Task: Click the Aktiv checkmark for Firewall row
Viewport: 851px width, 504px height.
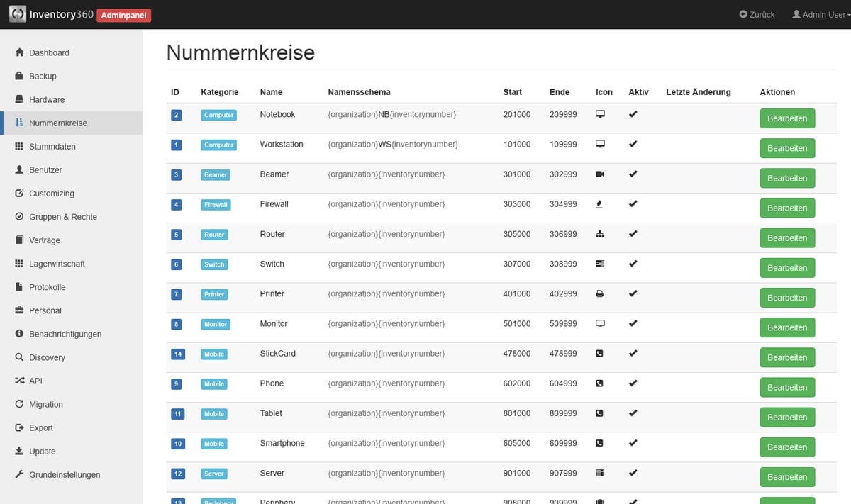Action: (x=633, y=204)
